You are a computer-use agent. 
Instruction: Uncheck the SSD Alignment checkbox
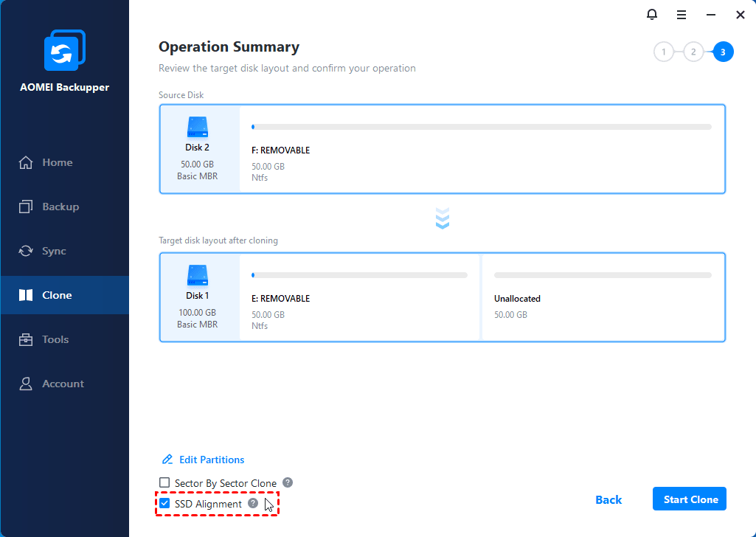tap(164, 503)
